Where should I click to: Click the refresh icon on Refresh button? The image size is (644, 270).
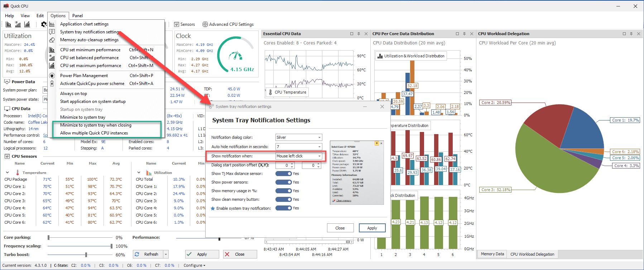(137, 254)
